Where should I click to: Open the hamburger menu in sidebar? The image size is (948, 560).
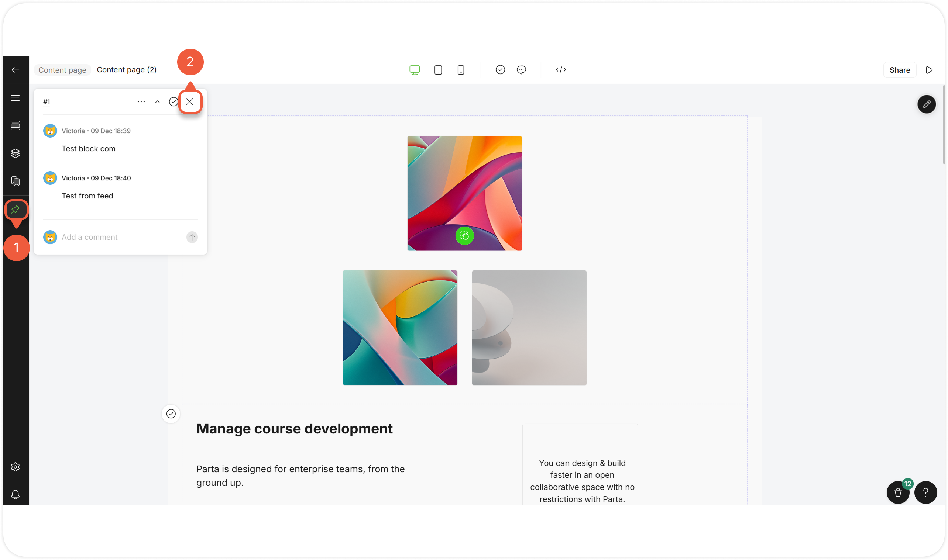(15, 98)
